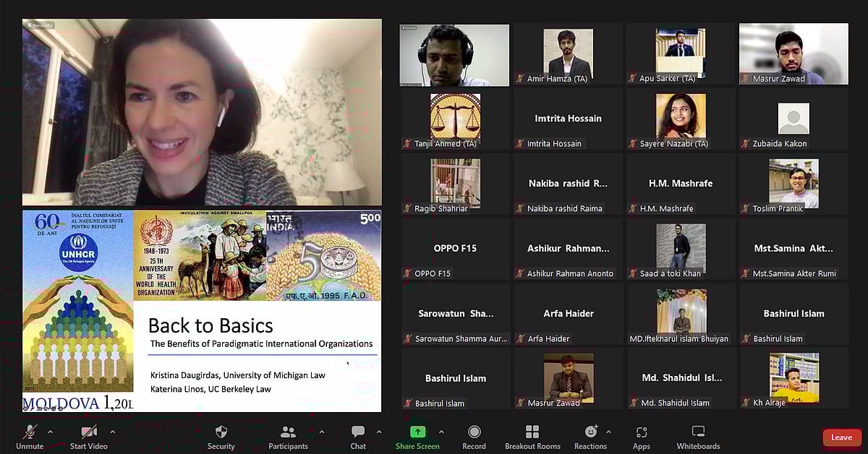This screenshot has width=868, height=454.
Task: Select the Toslim Prantik participant tile
Action: pyautogui.click(x=793, y=184)
